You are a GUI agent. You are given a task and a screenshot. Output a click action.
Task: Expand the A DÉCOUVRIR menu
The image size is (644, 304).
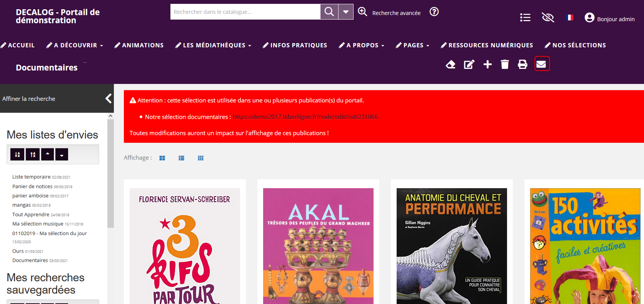click(75, 45)
